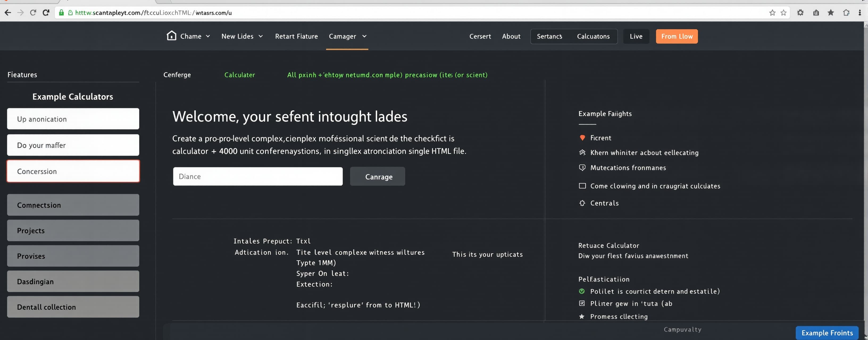Click the second star icon in address bar
Screen dimensions: 868x340
coord(783,13)
